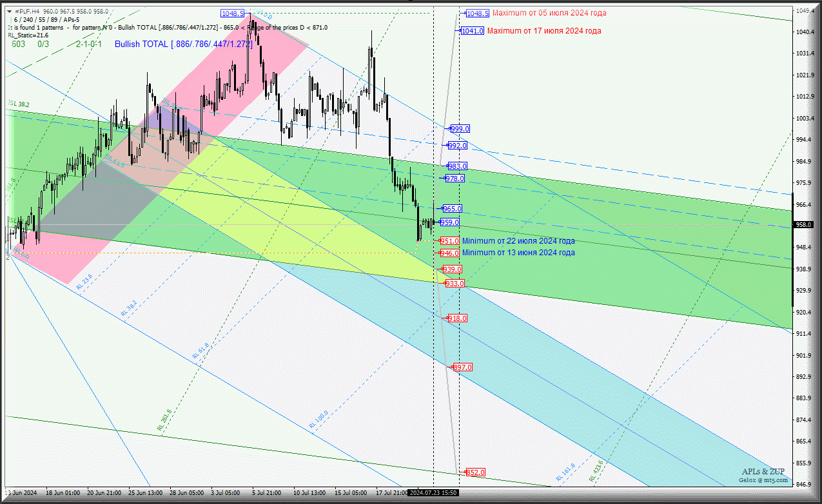The image size is (822, 504).
Task: Select the 965.0 price level tag
Action: point(452,209)
